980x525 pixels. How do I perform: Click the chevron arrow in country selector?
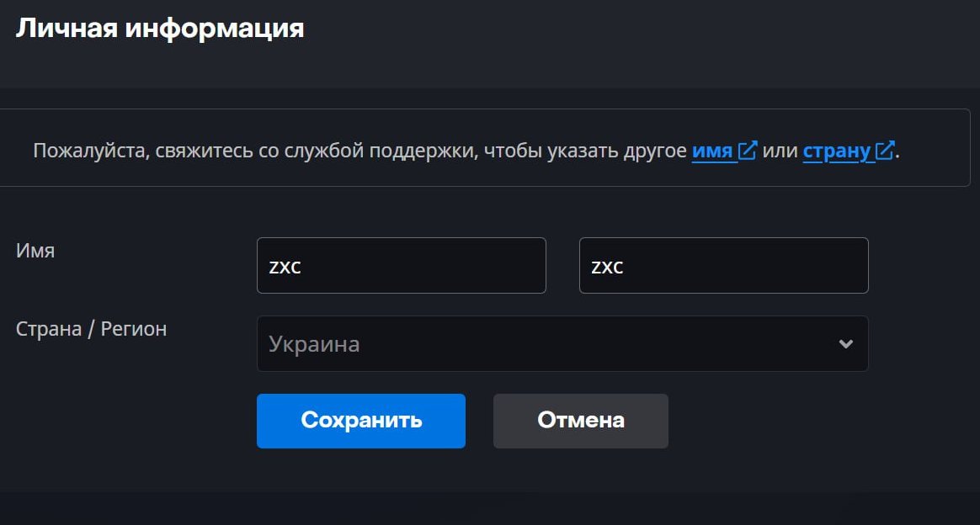click(x=845, y=344)
